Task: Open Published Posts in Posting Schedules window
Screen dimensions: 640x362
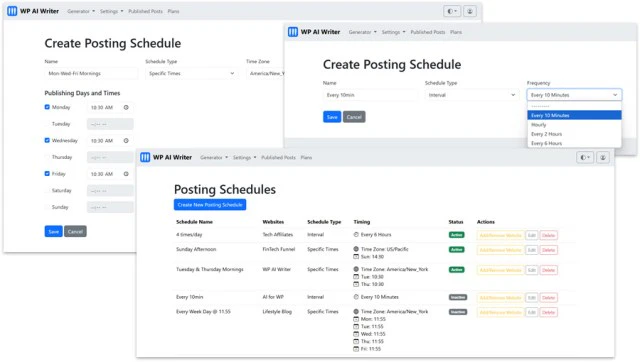Action: pos(278,158)
